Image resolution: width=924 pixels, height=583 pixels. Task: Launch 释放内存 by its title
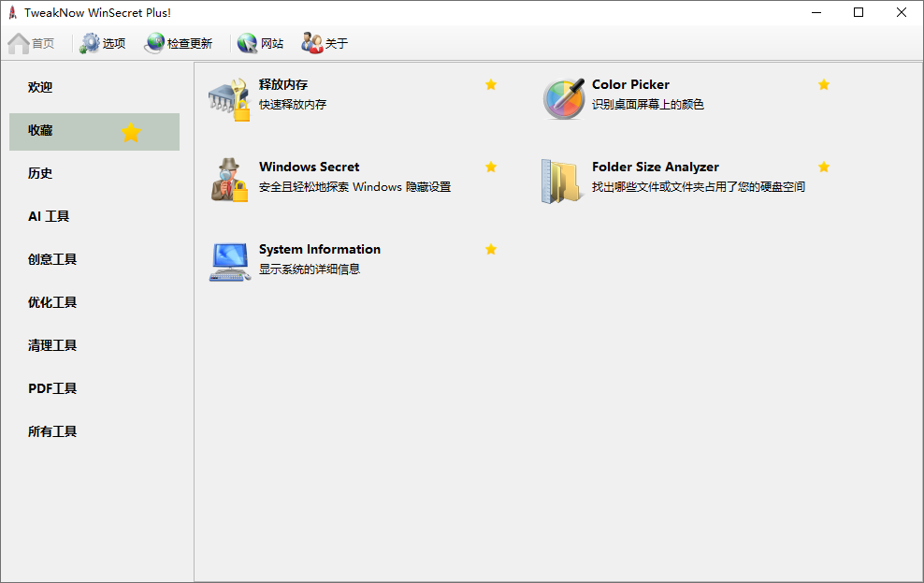[x=283, y=84]
